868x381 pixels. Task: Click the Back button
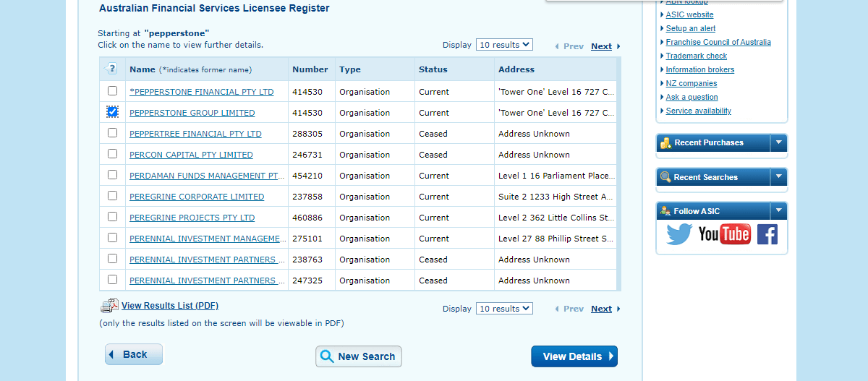pyautogui.click(x=134, y=354)
